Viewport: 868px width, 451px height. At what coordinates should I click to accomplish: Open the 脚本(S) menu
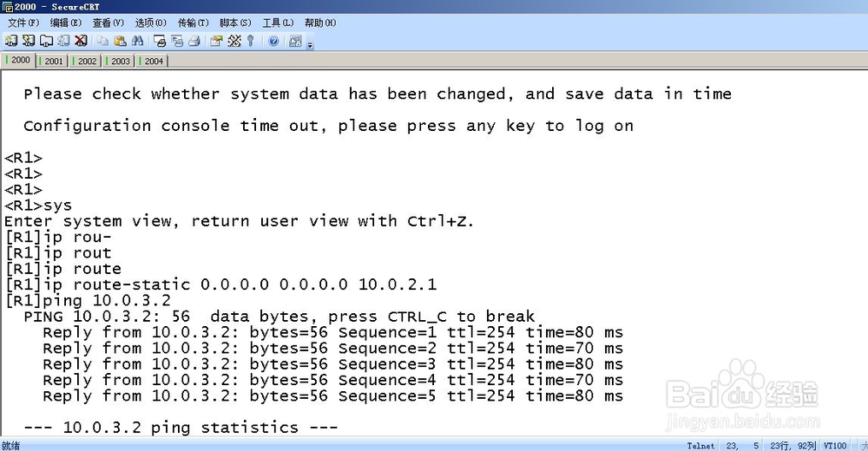(235, 23)
